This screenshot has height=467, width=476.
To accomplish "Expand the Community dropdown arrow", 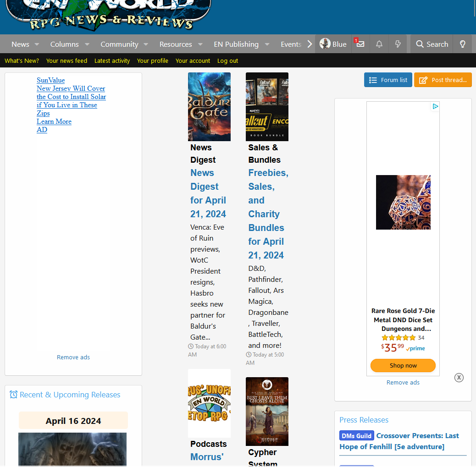I will [x=146, y=44].
